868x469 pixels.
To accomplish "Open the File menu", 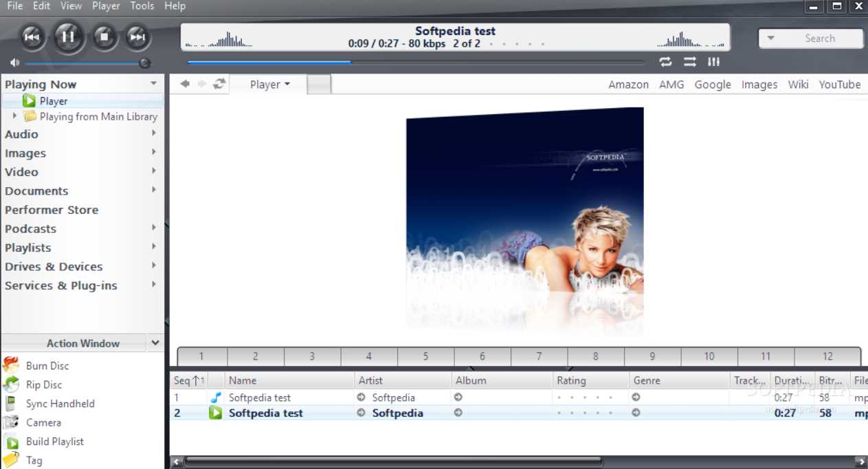I will click(14, 6).
